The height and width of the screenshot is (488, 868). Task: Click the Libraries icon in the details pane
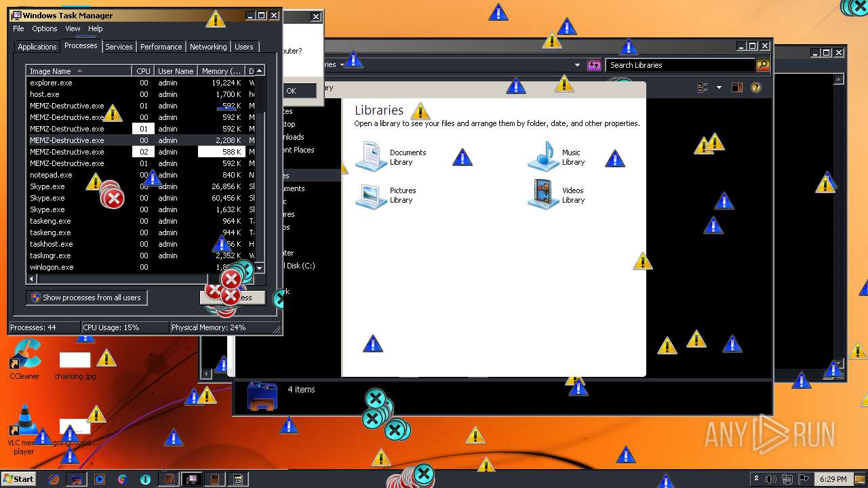coord(262,396)
